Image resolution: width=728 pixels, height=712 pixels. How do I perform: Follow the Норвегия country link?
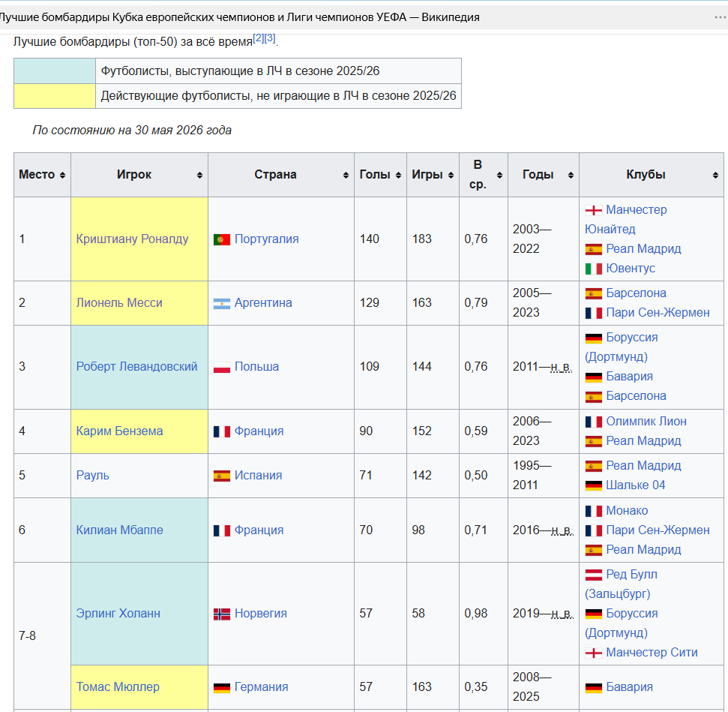tap(260, 613)
